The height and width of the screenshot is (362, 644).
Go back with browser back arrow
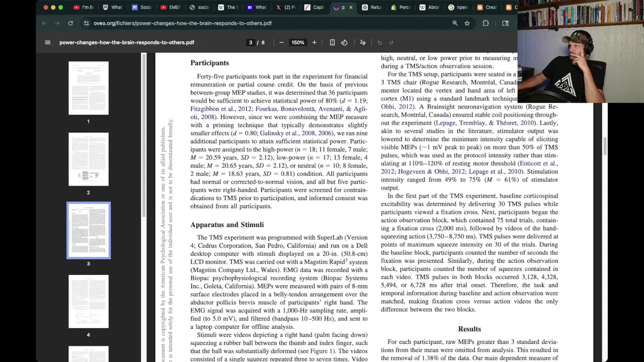[44, 23]
